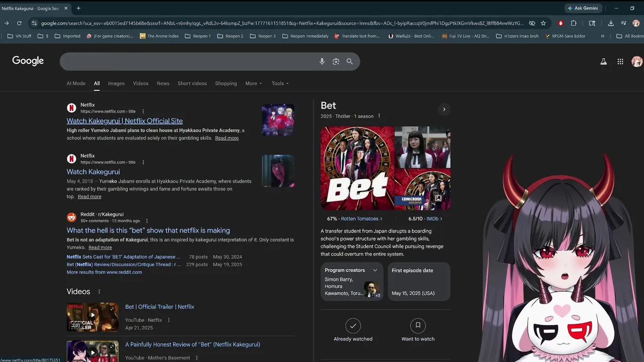Open Imported bookmark folder

point(67,36)
